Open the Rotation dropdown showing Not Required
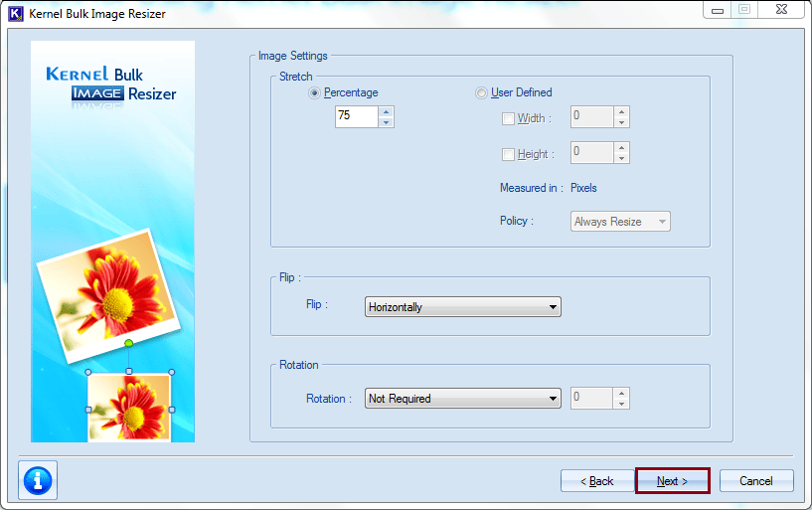The height and width of the screenshot is (510, 812). pos(462,399)
